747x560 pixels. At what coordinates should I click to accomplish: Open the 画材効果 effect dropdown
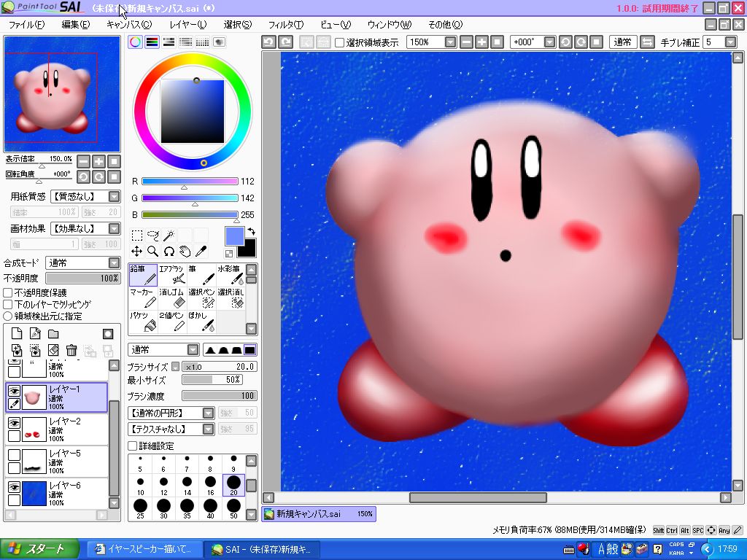click(115, 228)
